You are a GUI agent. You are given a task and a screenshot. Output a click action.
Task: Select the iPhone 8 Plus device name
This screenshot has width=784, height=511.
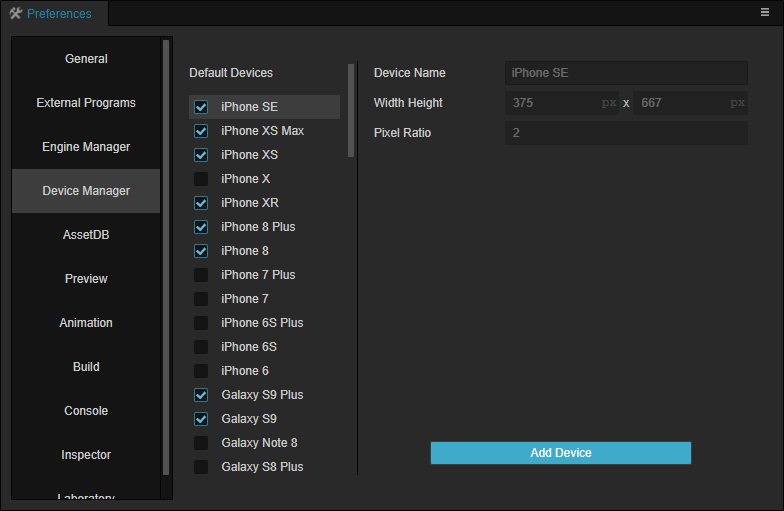pos(258,227)
